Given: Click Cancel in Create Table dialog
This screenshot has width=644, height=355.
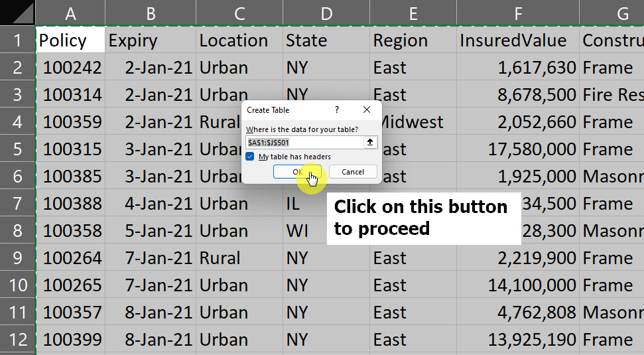Looking at the screenshot, I should click(x=353, y=172).
